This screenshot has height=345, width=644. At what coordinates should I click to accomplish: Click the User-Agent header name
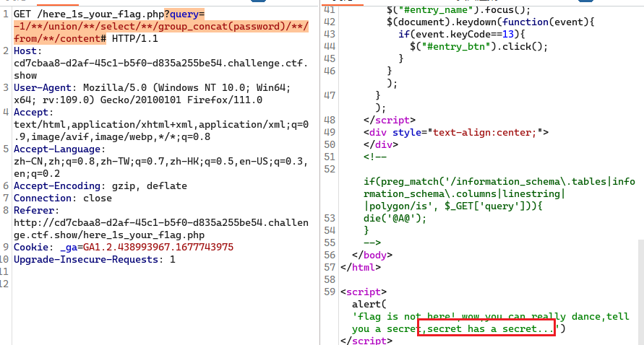coord(43,88)
